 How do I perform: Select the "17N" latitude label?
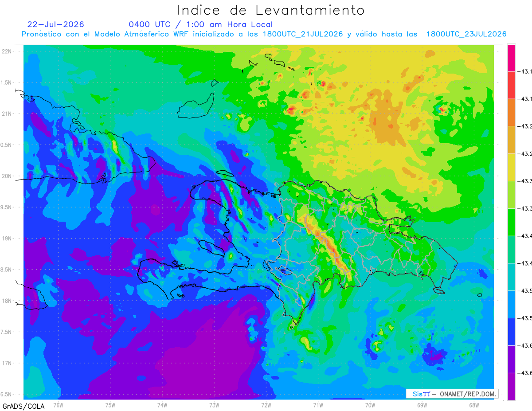click(x=7, y=363)
